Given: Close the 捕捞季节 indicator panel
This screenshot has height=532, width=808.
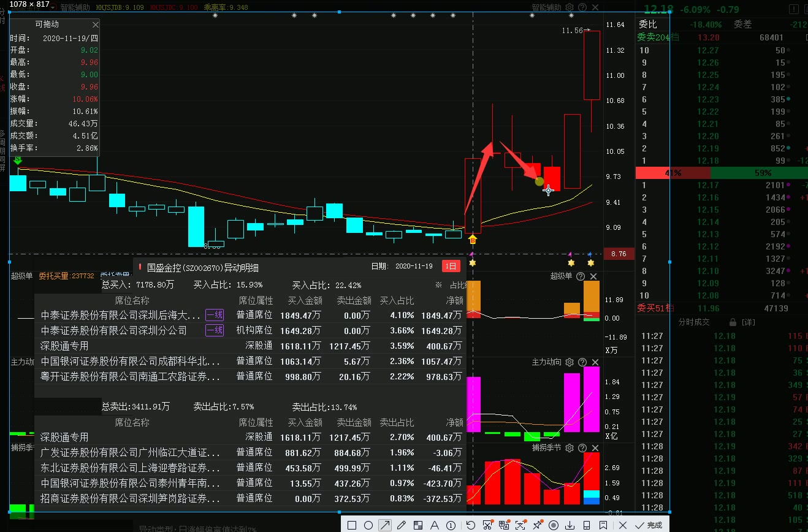Looking at the screenshot, I should click(594, 448).
